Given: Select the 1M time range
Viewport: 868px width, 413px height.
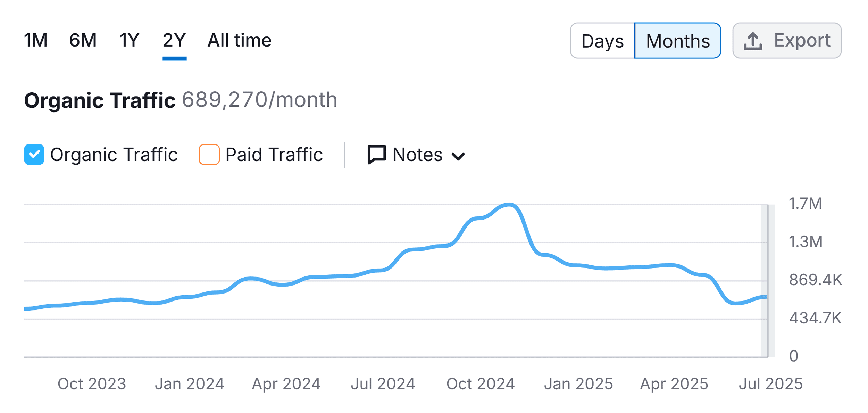Looking at the screenshot, I should coord(36,40).
